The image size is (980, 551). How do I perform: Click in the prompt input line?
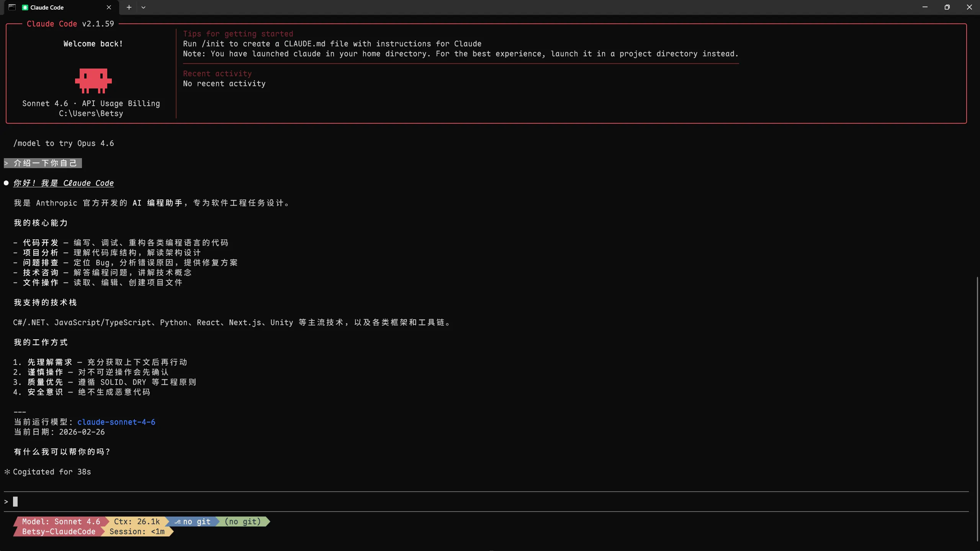coord(230,502)
